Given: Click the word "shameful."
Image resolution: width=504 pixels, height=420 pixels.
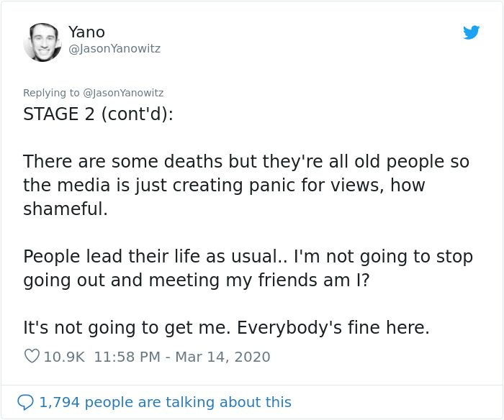Looking at the screenshot, I should point(66,209).
